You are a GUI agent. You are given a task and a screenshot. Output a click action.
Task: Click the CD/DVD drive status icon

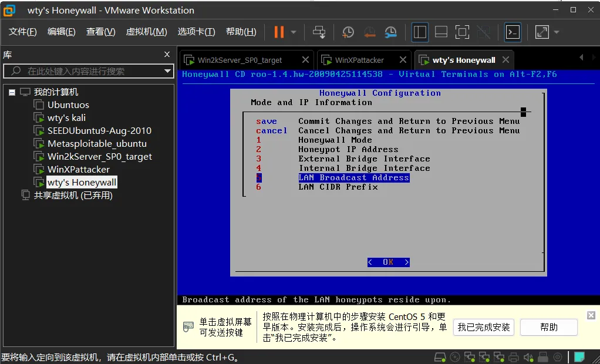coord(455,358)
